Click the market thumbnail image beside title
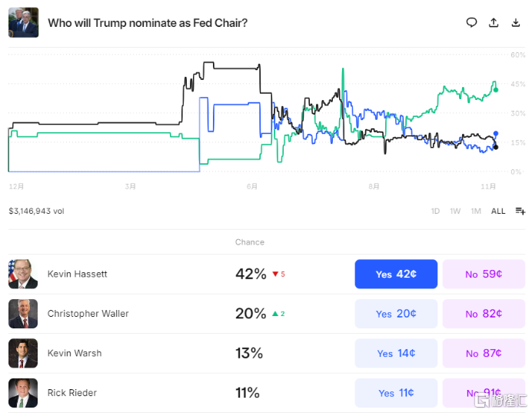532x413 pixels. click(23, 23)
